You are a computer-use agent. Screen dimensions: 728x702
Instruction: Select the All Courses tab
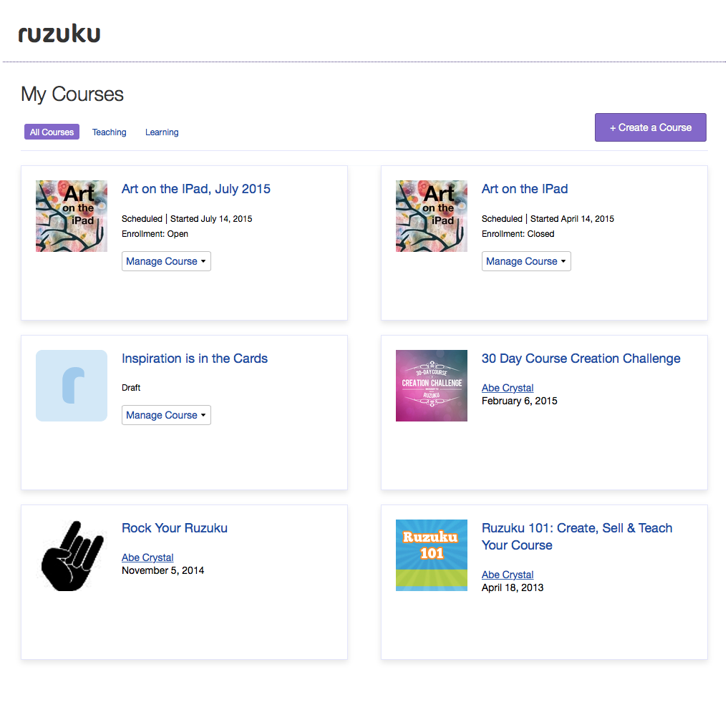point(52,132)
